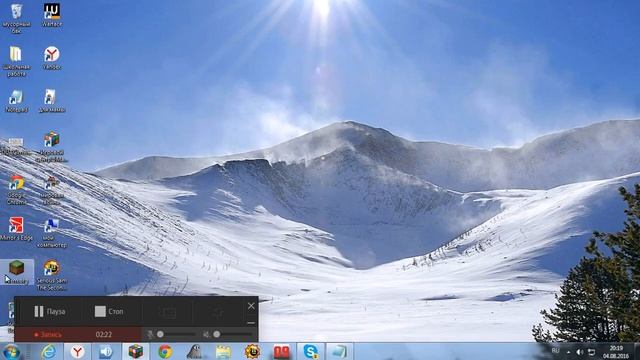Viewport: 640px width, 360px height.
Task: Open the notepad-style app in taskbar
Action: point(340,351)
